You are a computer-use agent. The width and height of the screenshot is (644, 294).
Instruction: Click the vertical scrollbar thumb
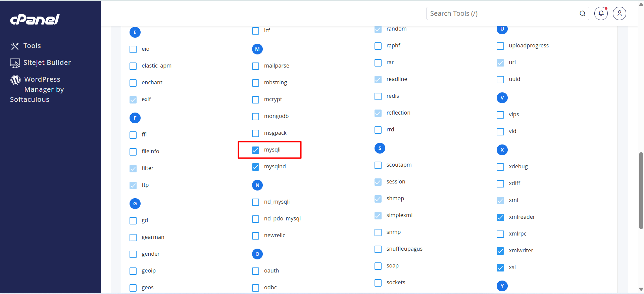pos(641,191)
